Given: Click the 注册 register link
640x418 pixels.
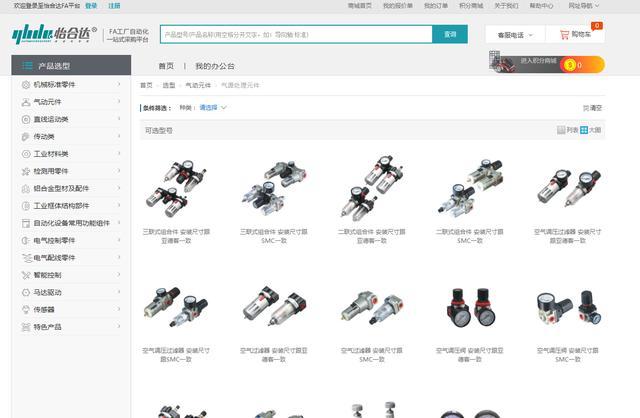Looking at the screenshot, I should pos(114,5).
